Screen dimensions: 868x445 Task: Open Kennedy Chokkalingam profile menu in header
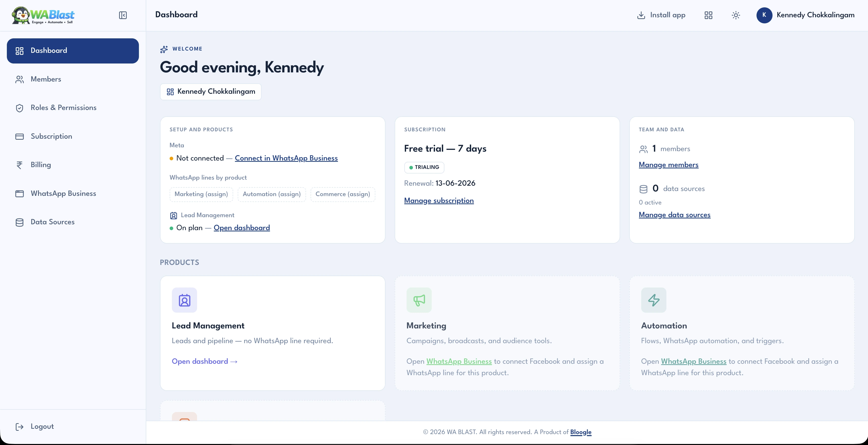coord(805,15)
